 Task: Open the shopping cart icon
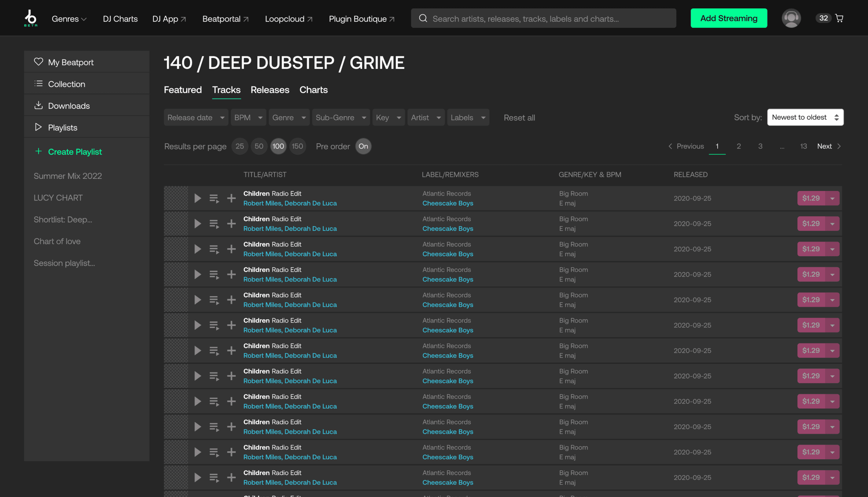[x=839, y=18]
